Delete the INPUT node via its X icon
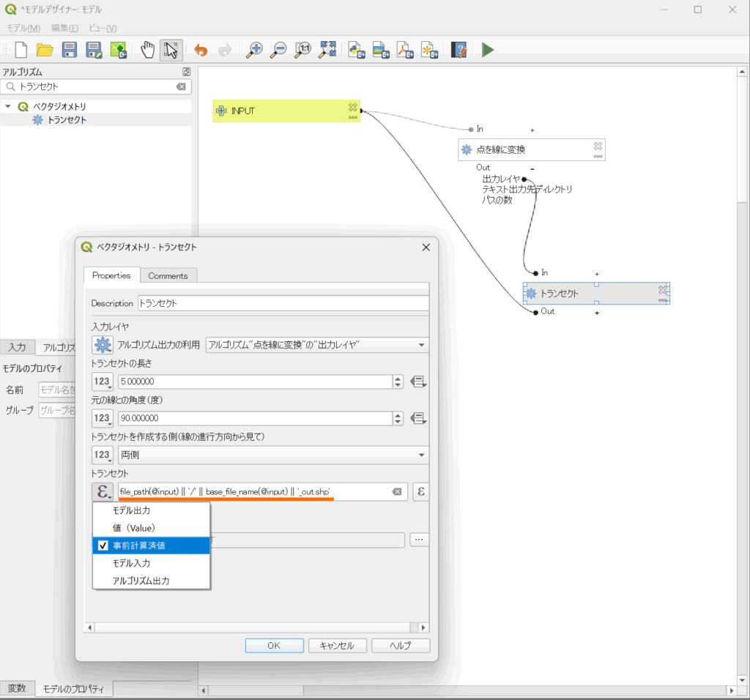This screenshot has height=700, width=750. [352, 107]
